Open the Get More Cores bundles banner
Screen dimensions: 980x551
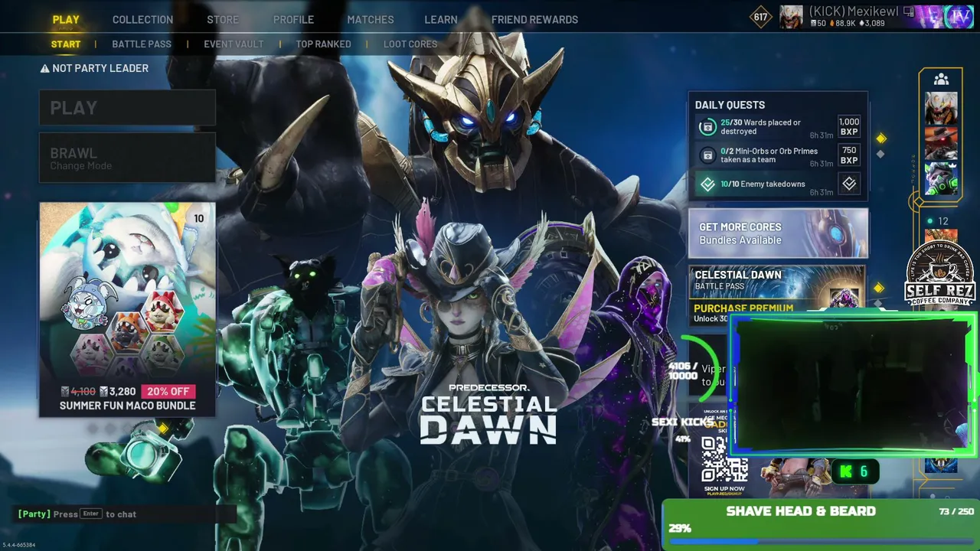coord(778,233)
